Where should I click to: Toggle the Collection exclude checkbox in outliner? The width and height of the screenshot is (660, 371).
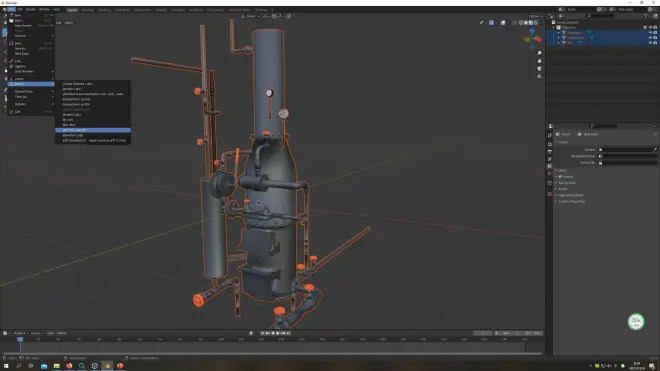coord(645,27)
